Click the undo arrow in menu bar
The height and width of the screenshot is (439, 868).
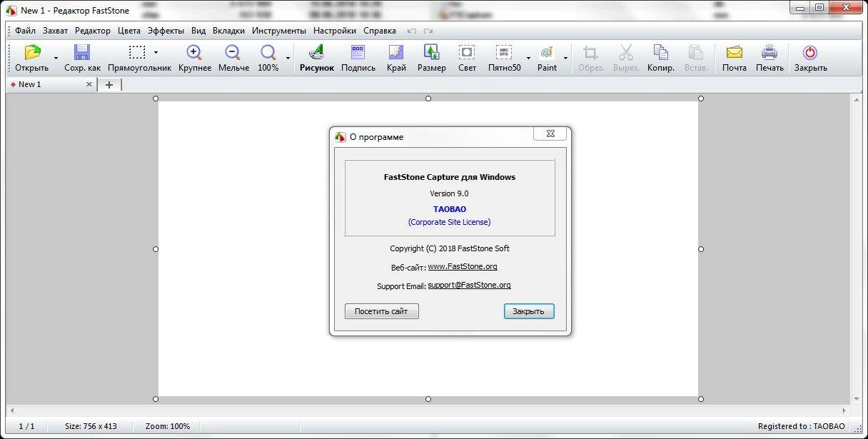[411, 31]
